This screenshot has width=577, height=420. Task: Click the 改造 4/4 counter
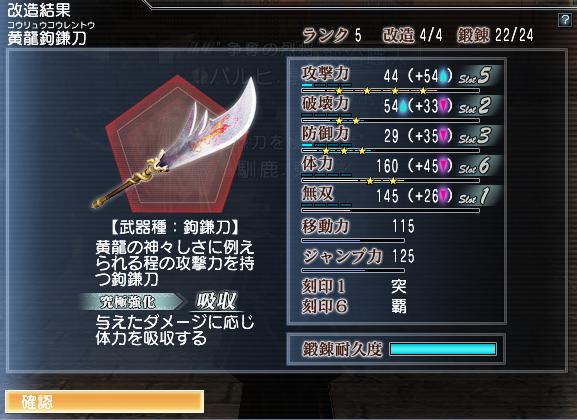[x=412, y=35]
